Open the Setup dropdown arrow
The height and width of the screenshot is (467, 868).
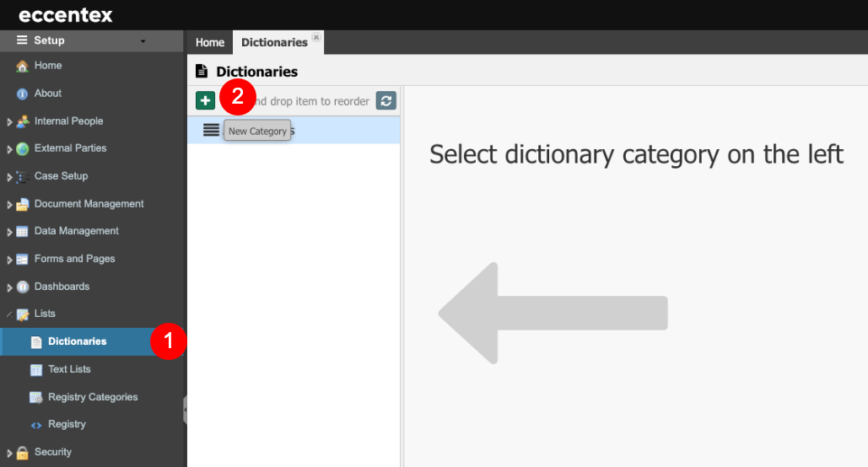[x=143, y=41]
